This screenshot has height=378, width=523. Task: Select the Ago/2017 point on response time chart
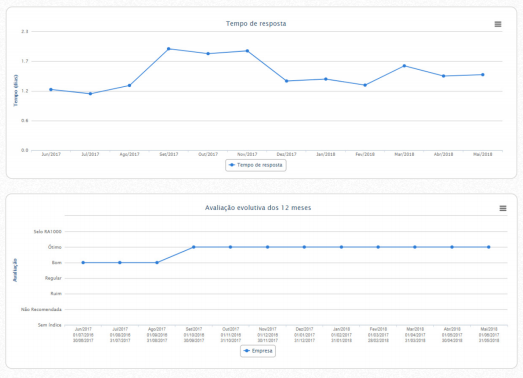pos(129,85)
